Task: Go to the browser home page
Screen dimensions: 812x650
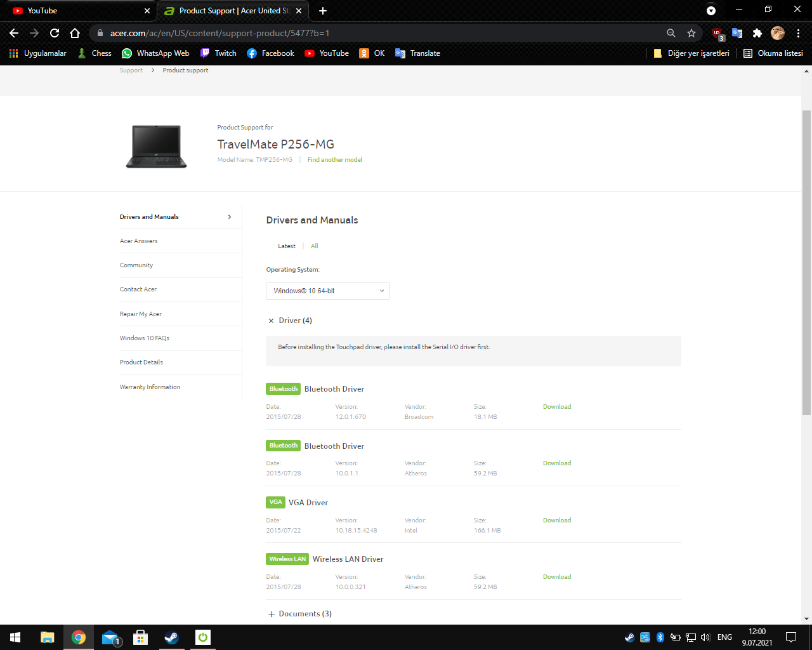Action: 75,33
